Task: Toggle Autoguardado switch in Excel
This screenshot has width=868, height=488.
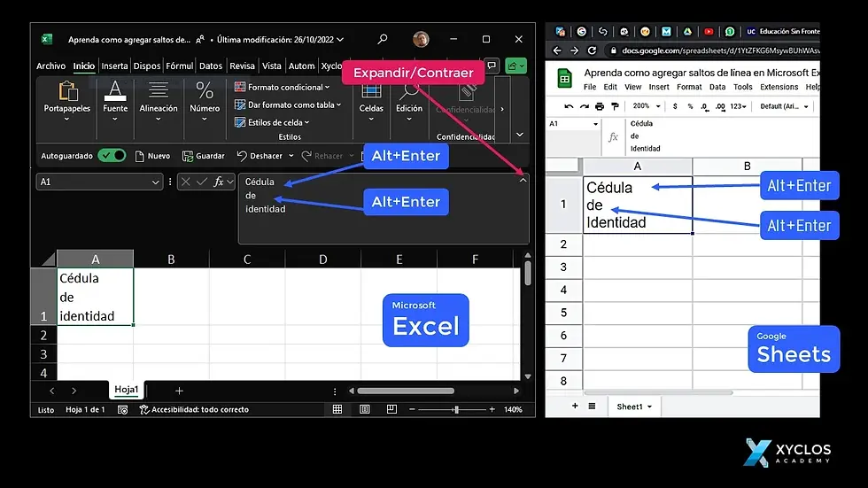Action: [x=112, y=156]
